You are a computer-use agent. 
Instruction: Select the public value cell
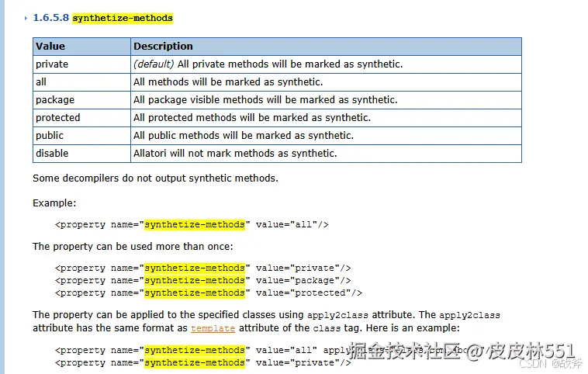pyautogui.click(x=50, y=136)
